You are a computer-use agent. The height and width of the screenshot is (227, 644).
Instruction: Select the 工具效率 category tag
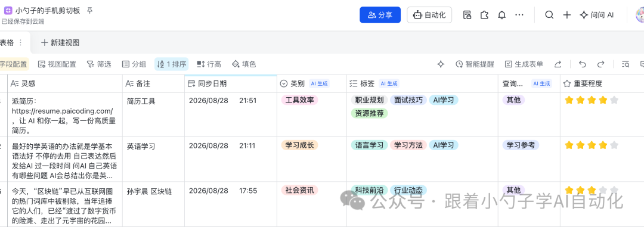(299, 99)
